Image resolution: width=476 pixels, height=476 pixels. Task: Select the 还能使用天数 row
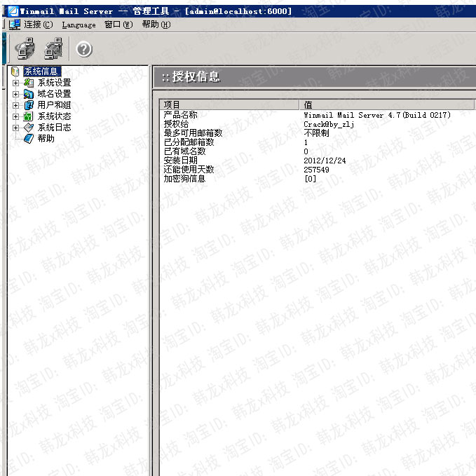318,170
